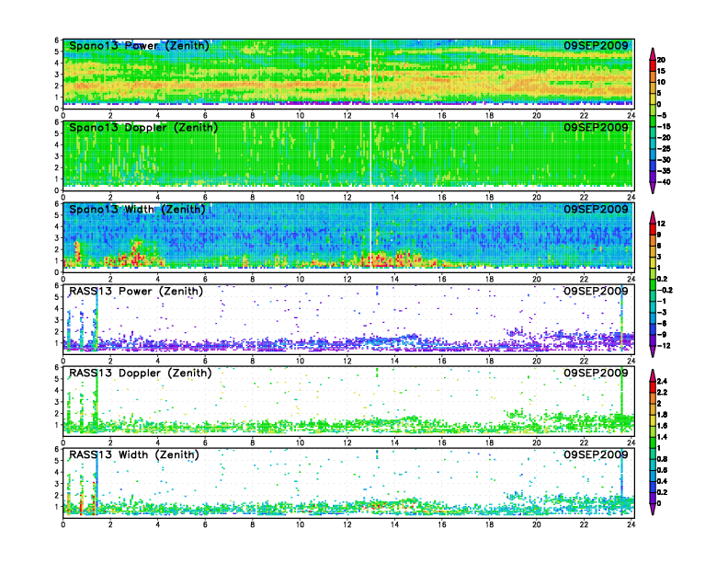Click the "RASS13 Power (Zenith)" panel title
The width and height of the screenshot is (728, 563).
pyautogui.click(x=135, y=292)
